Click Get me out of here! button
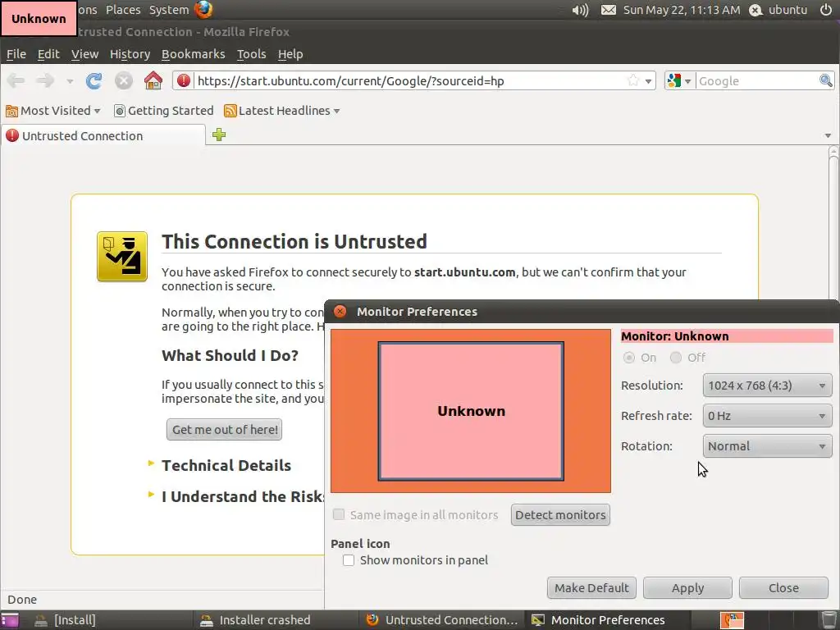840x630 pixels. [x=225, y=430]
